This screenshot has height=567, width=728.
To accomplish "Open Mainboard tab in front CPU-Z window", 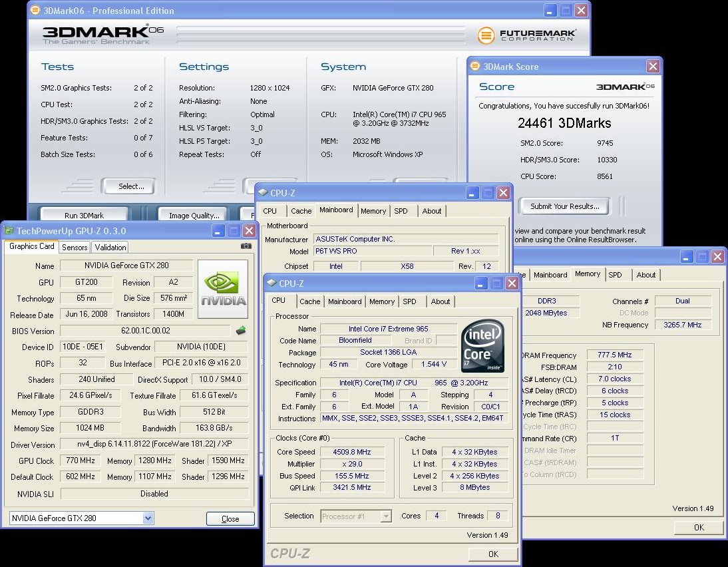I will coord(345,301).
